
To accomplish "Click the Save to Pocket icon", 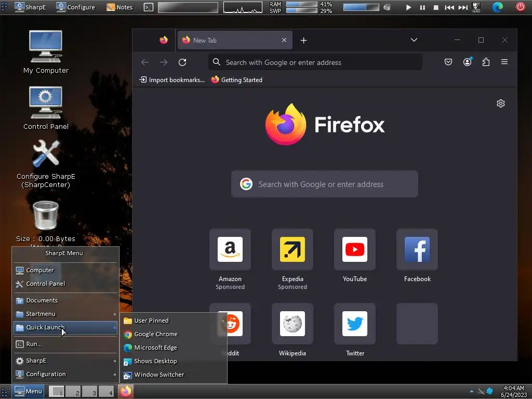I will pyautogui.click(x=448, y=62).
